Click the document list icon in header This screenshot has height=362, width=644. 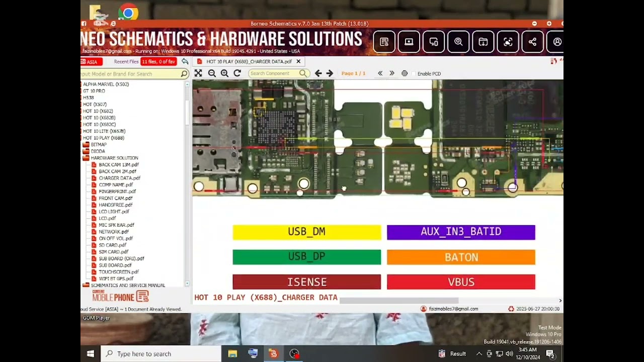384,42
